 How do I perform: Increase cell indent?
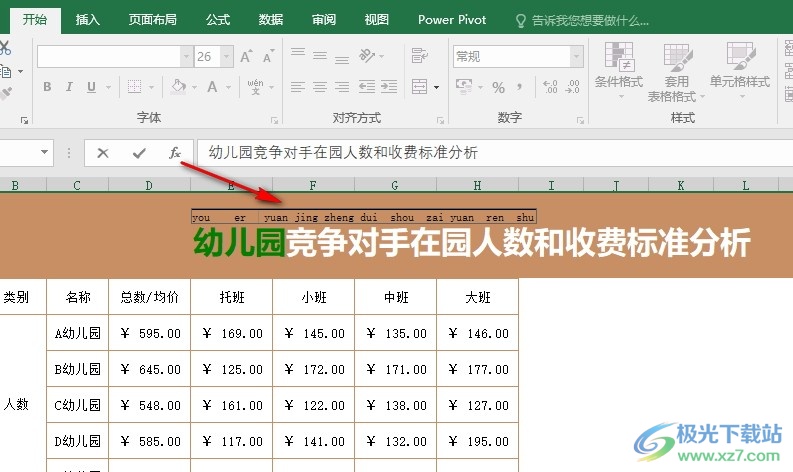coord(389,87)
